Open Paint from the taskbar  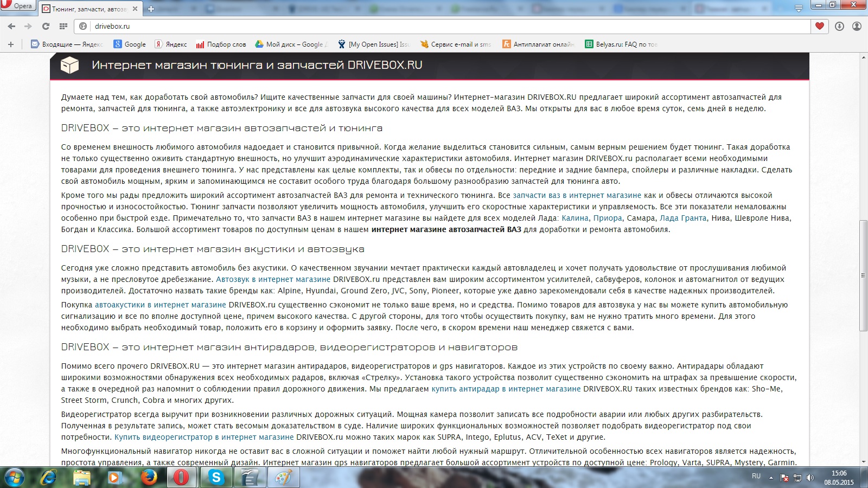pos(283,477)
